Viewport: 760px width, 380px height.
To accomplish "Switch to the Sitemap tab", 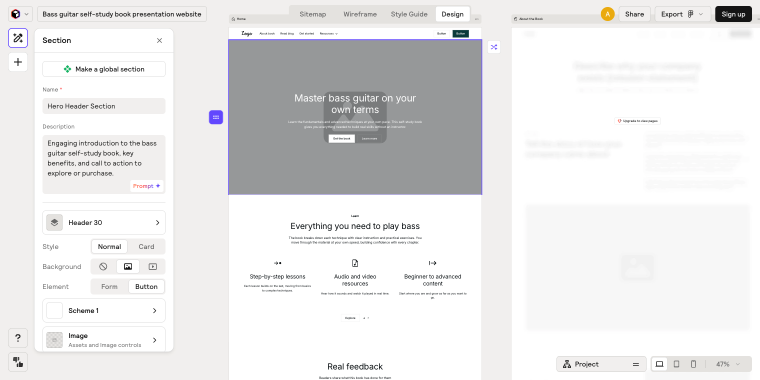I will (313, 14).
